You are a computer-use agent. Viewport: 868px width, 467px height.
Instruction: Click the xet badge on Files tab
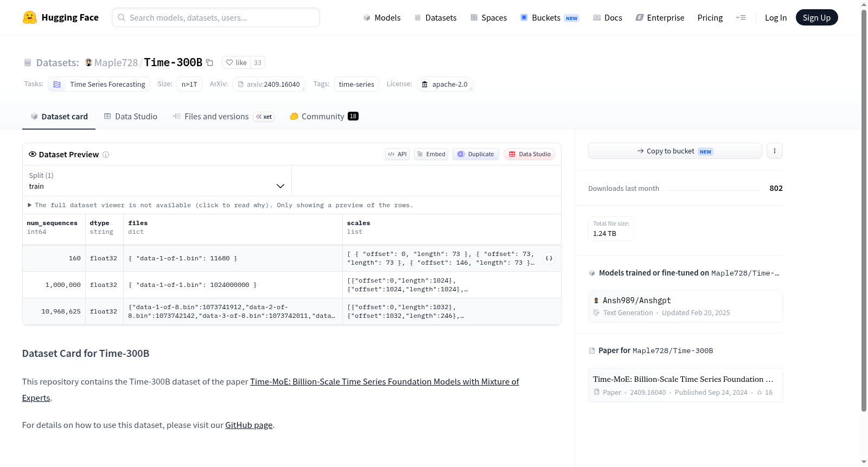pyautogui.click(x=264, y=117)
